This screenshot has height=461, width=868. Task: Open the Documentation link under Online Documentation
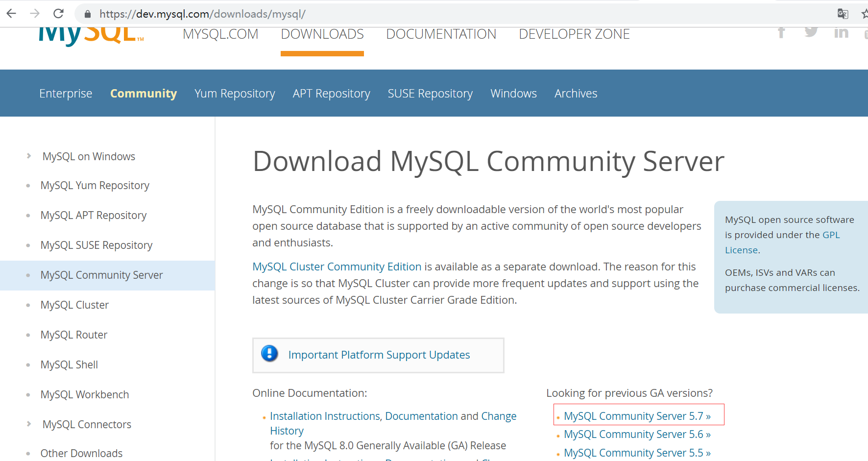[421, 416]
